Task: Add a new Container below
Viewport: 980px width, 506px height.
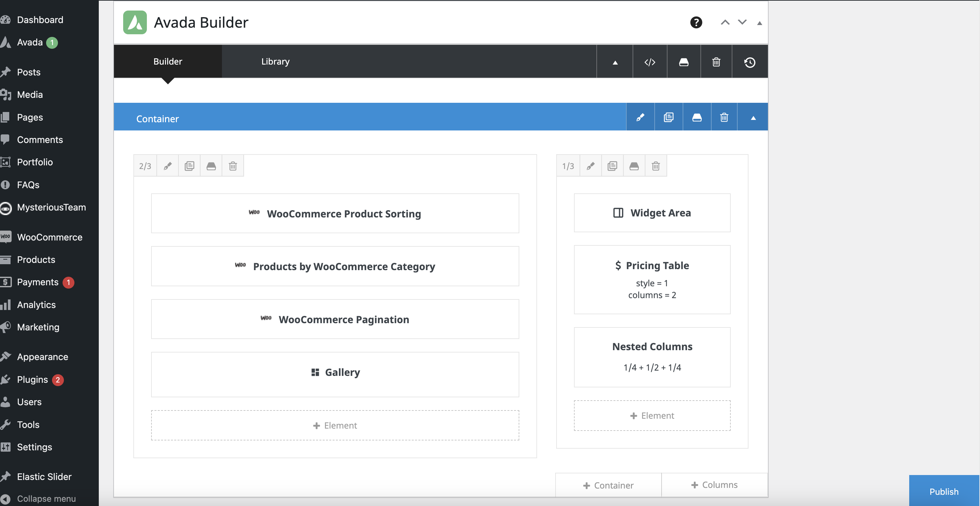Action: [x=608, y=486]
